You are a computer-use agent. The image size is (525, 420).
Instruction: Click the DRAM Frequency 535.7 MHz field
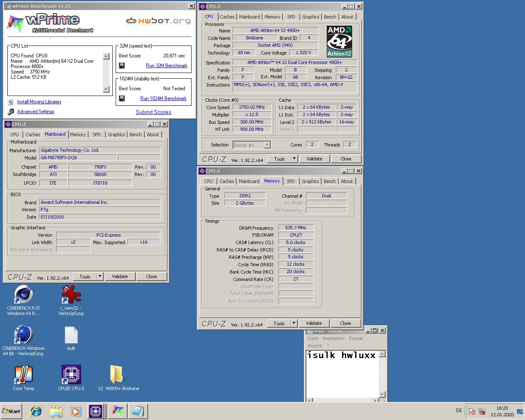pos(296,228)
